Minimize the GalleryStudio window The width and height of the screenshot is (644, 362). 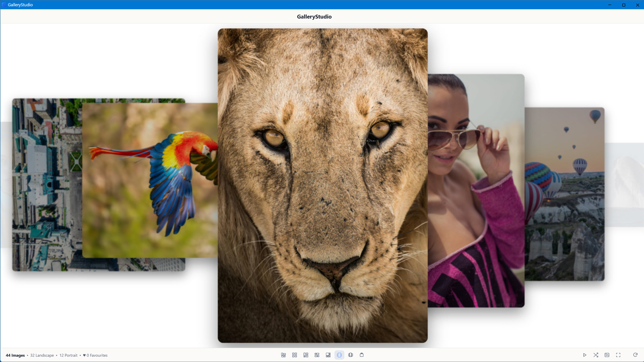(x=610, y=5)
